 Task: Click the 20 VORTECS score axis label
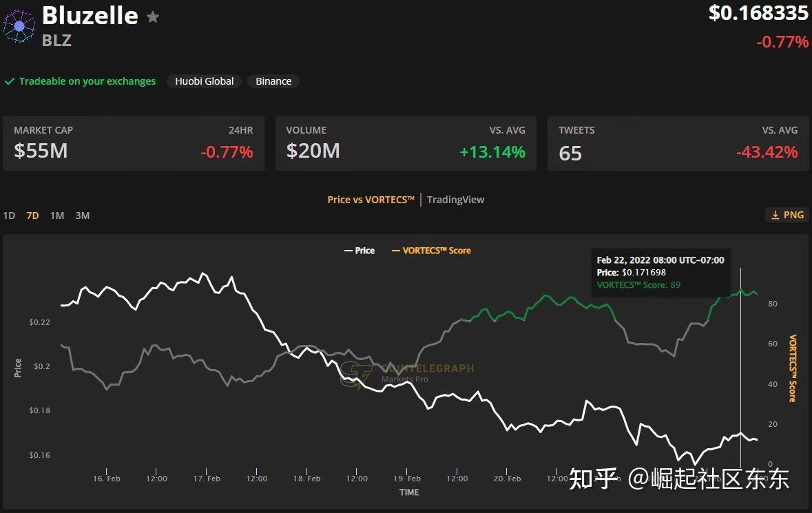(773, 424)
